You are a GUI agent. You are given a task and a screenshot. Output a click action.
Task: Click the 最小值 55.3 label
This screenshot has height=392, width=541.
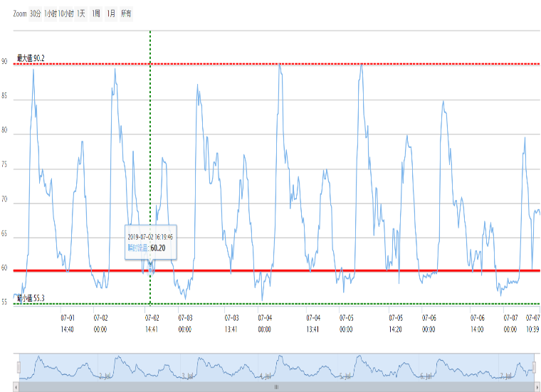[x=31, y=298]
